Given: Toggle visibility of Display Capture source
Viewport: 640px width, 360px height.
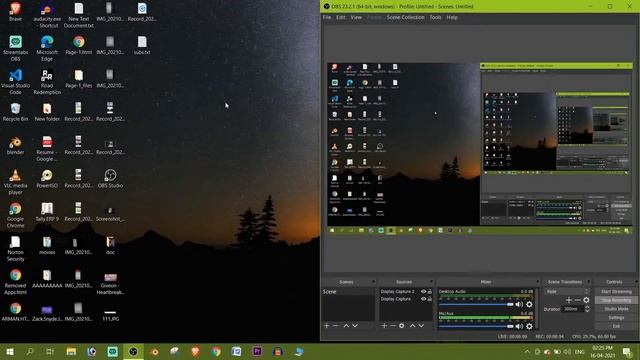Looking at the screenshot, I should pos(424,299).
